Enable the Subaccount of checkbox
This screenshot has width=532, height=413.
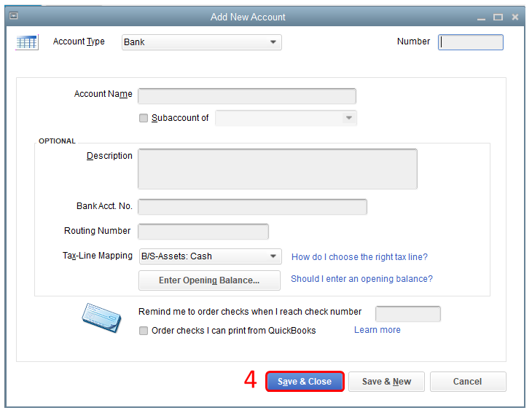coord(144,118)
